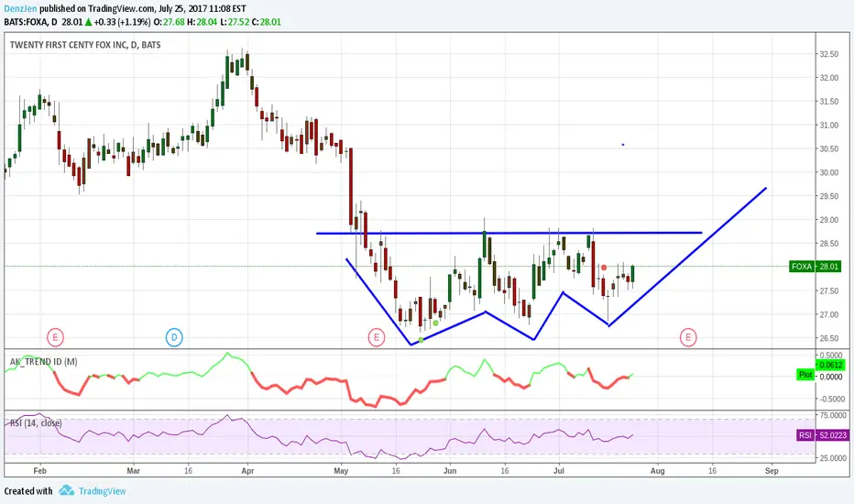854x504 pixels.
Task: Click the Aug date axis label
Action: click(x=657, y=471)
